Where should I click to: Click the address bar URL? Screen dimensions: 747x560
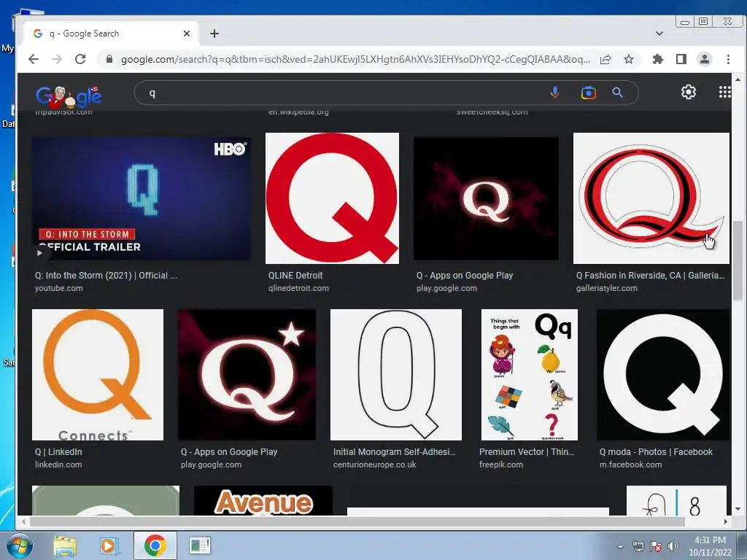click(355, 59)
